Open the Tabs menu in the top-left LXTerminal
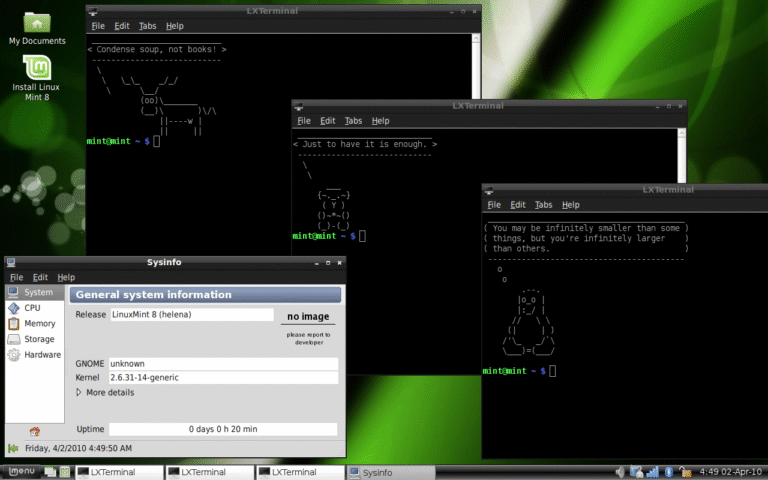Image resolution: width=768 pixels, height=480 pixels. tap(147, 25)
